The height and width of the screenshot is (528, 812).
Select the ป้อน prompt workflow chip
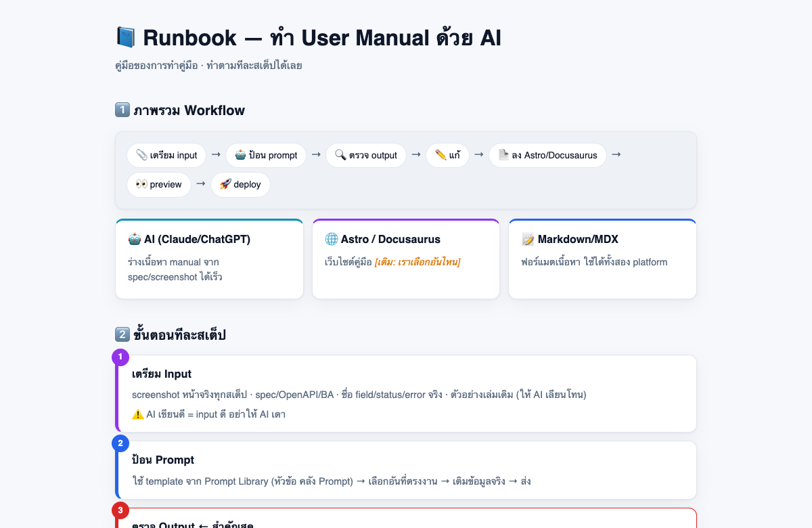(266, 155)
